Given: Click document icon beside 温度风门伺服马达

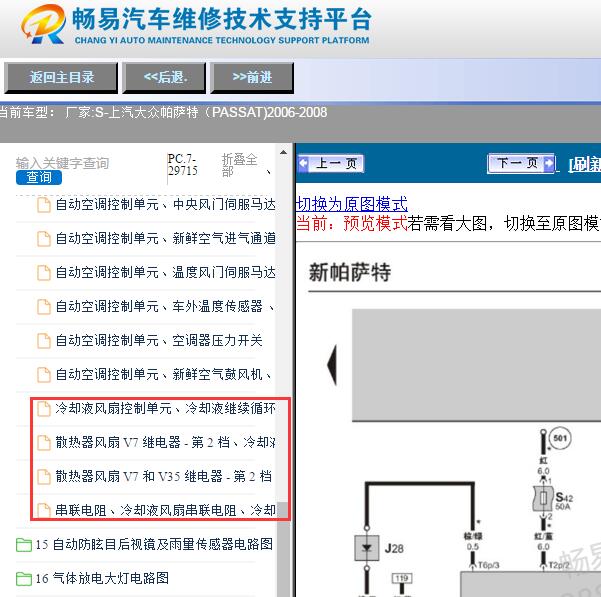Looking at the screenshot, I should click(x=44, y=273).
